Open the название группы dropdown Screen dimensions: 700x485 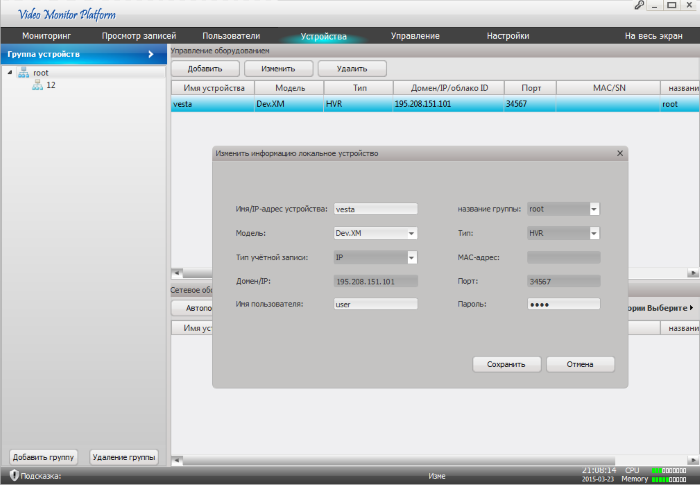pyautogui.click(x=594, y=209)
